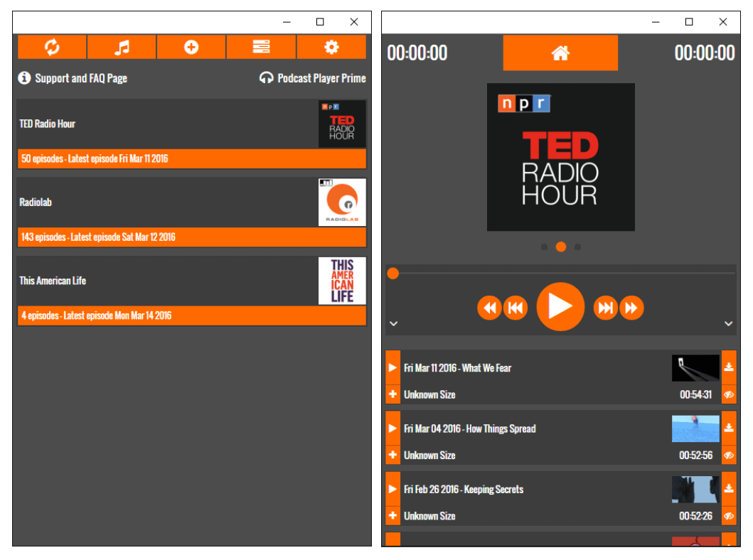Viewport: 753px width, 560px height.
Task: Skip to next track button
Action: (x=606, y=308)
